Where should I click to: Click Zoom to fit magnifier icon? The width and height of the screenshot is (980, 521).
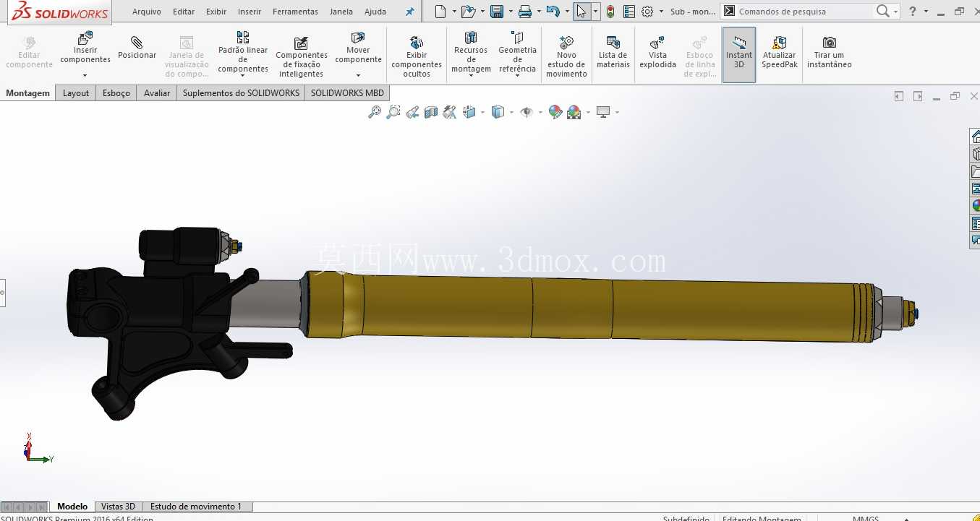pyautogui.click(x=374, y=112)
